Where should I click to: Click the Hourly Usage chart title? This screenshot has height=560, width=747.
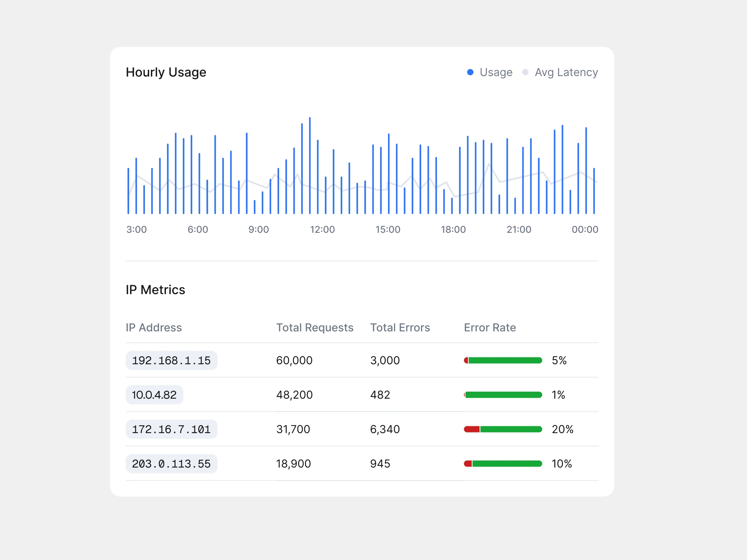pos(166,72)
